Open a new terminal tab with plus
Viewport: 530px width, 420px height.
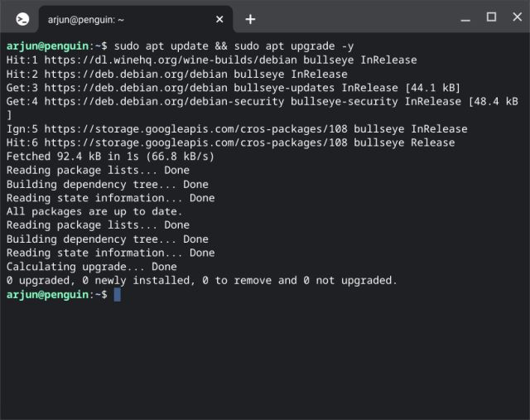(250, 19)
